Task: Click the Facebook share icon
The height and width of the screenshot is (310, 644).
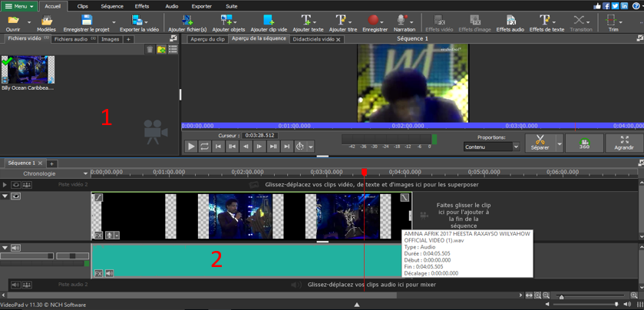Action: [x=606, y=5]
